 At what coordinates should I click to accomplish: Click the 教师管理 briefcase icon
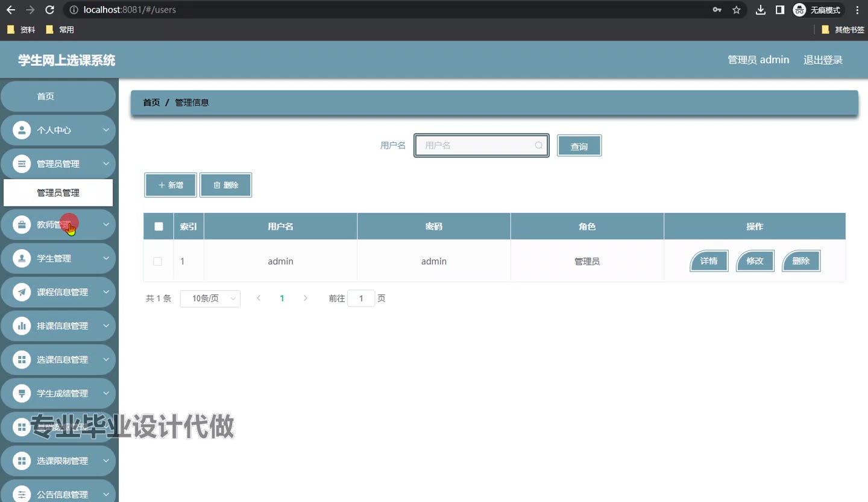(22, 224)
